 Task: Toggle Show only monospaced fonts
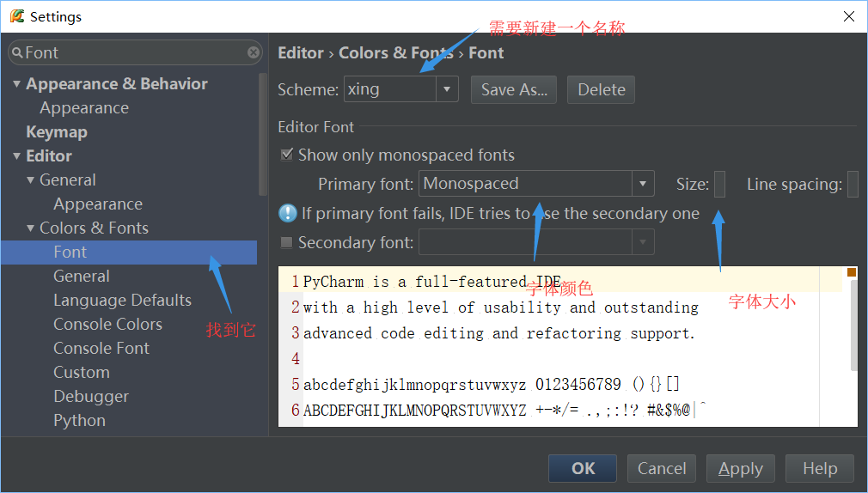[287, 155]
